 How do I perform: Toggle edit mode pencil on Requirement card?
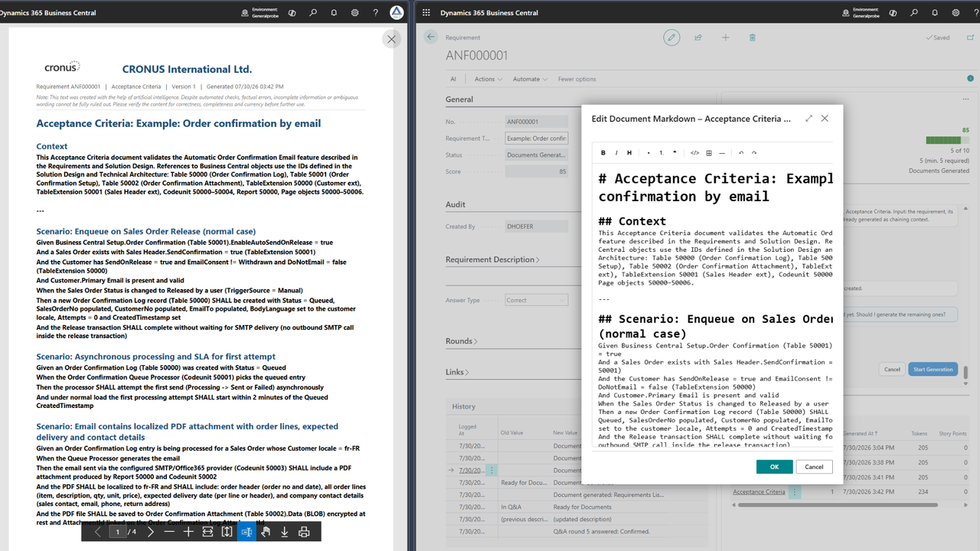click(671, 37)
